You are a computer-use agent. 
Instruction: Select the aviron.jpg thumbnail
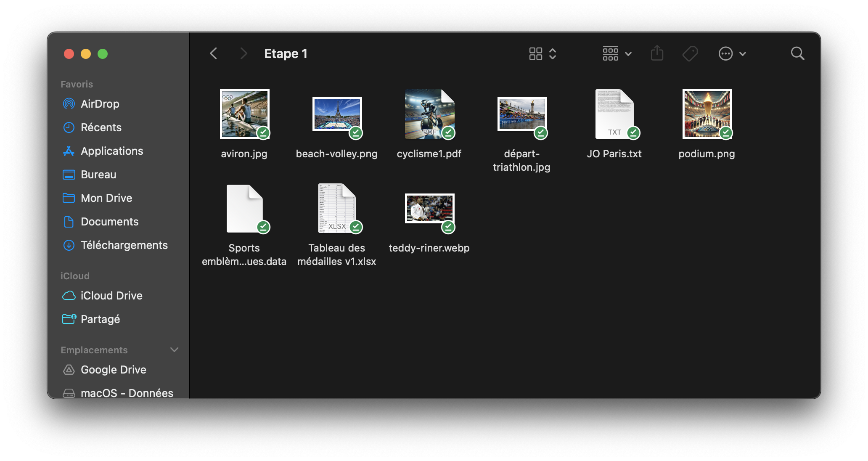point(244,114)
